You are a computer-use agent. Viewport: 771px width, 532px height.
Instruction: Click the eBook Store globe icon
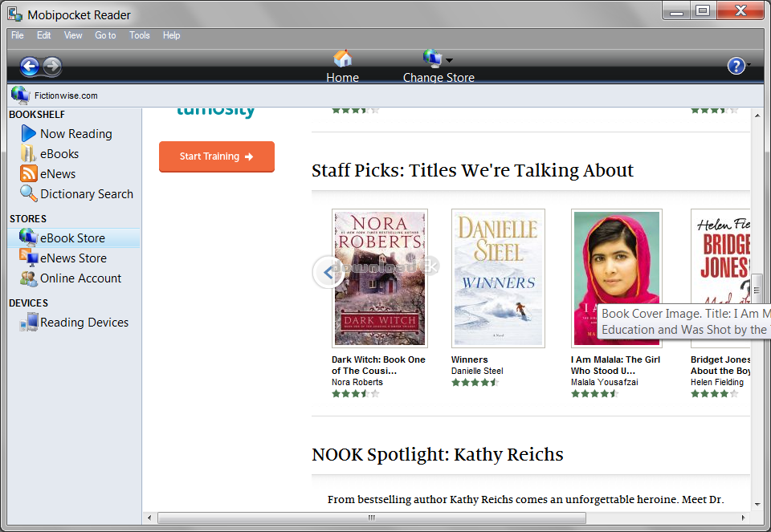pyautogui.click(x=29, y=238)
